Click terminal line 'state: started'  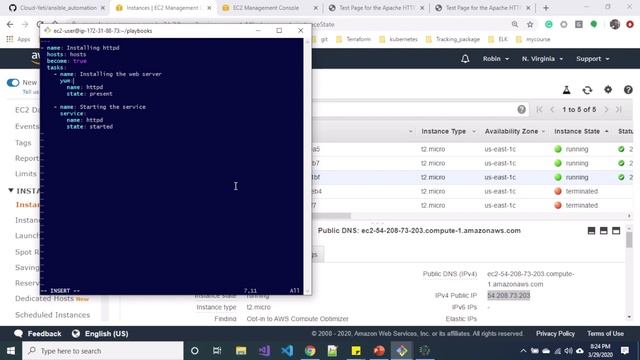coord(90,127)
